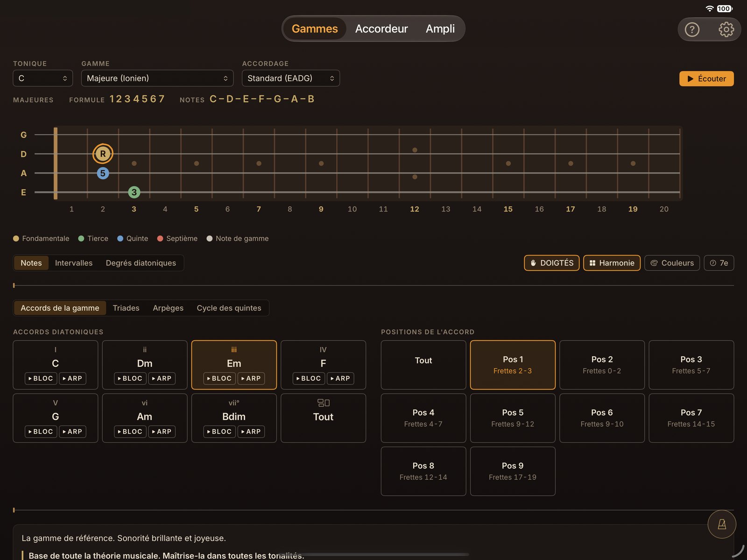Screen dimensions: 747x560
Task: Click the Fondamentale legend color dot
Action: click(x=16, y=238)
